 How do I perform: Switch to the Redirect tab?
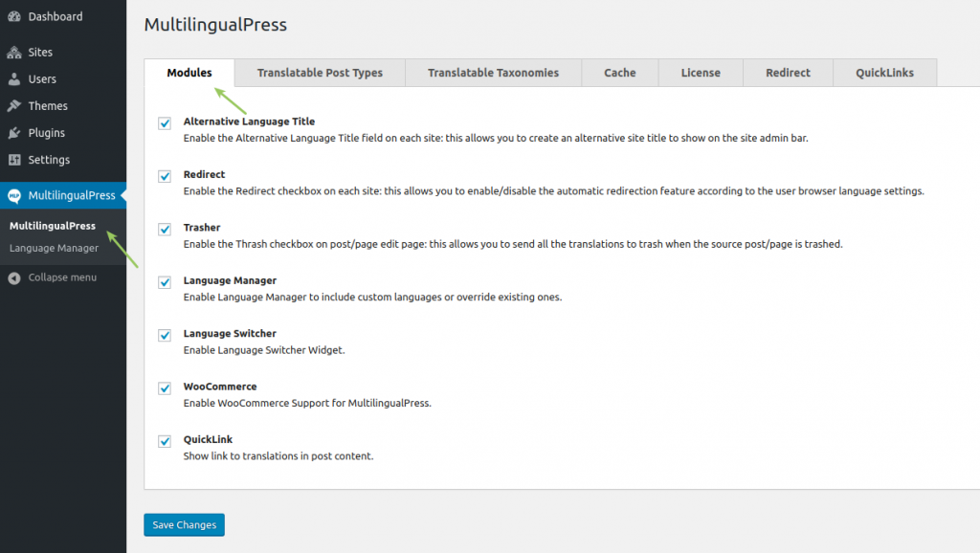(x=789, y=73)
